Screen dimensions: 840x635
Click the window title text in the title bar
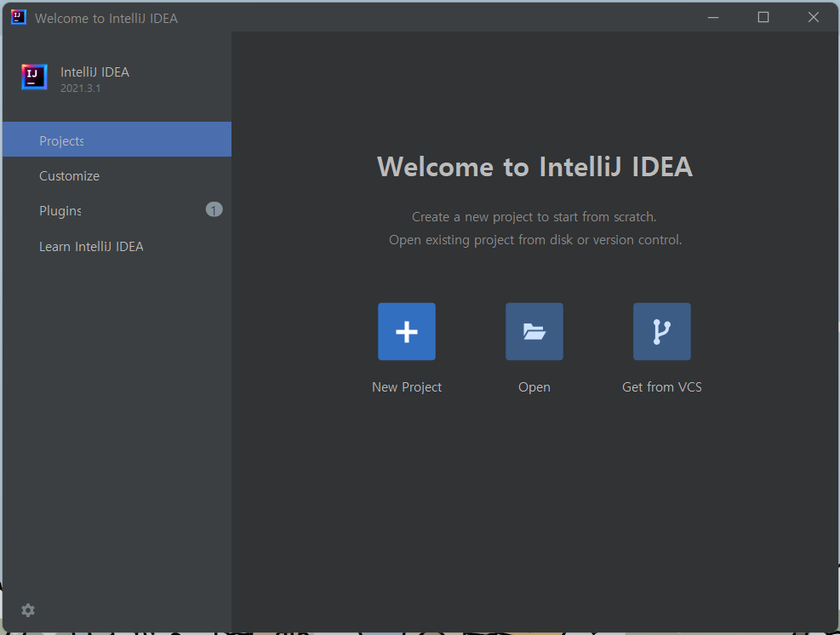point(106,18)
